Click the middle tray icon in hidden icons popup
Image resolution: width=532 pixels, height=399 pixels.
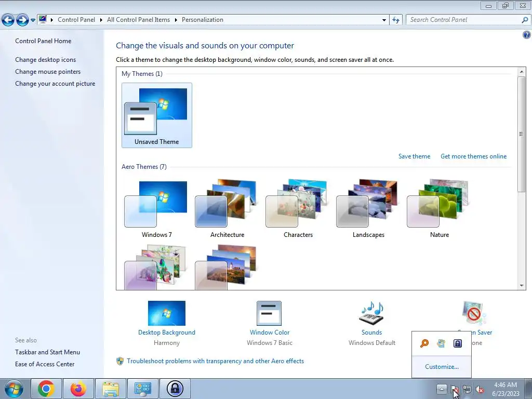tap(441, 343)
